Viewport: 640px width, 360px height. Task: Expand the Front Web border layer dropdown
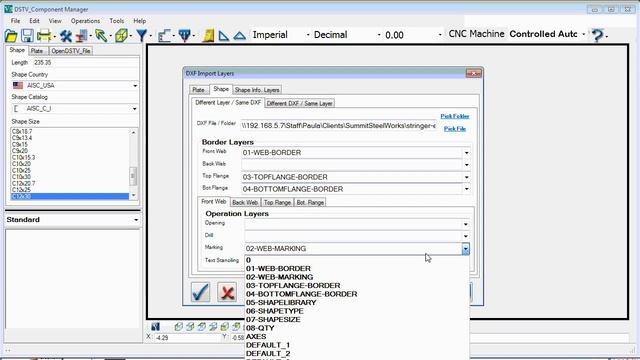[467, 153]
